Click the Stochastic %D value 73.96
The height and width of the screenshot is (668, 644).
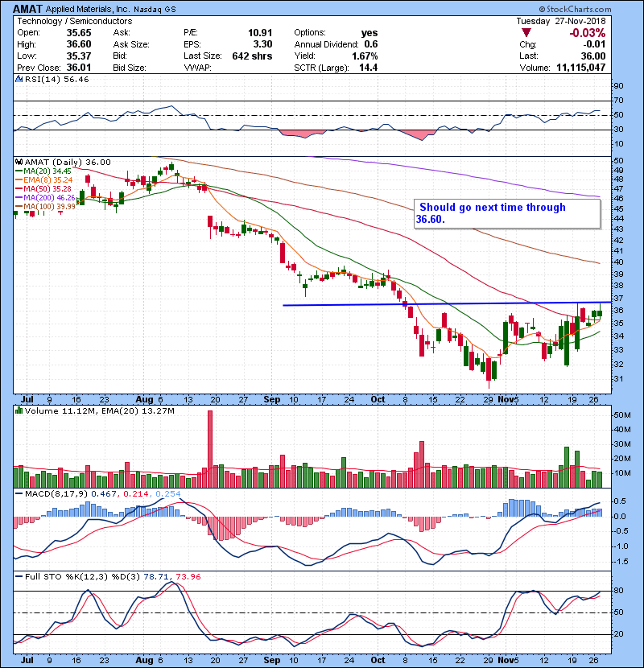pyautogui.click(x=188, y=577)
